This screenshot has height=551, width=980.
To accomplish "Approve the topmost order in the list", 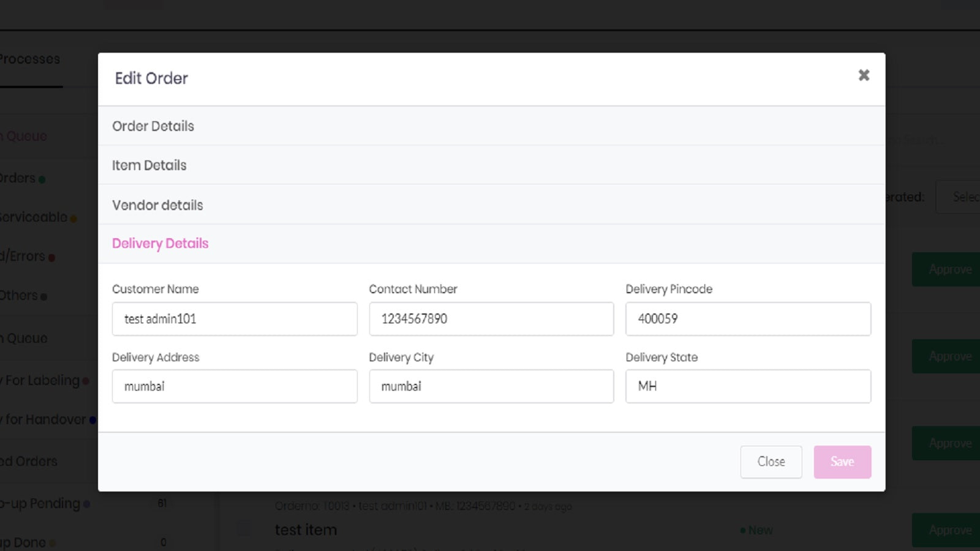I will 950,269.
